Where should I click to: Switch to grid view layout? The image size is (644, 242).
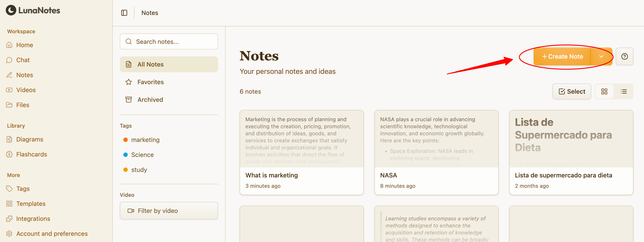tap(604, 92)
